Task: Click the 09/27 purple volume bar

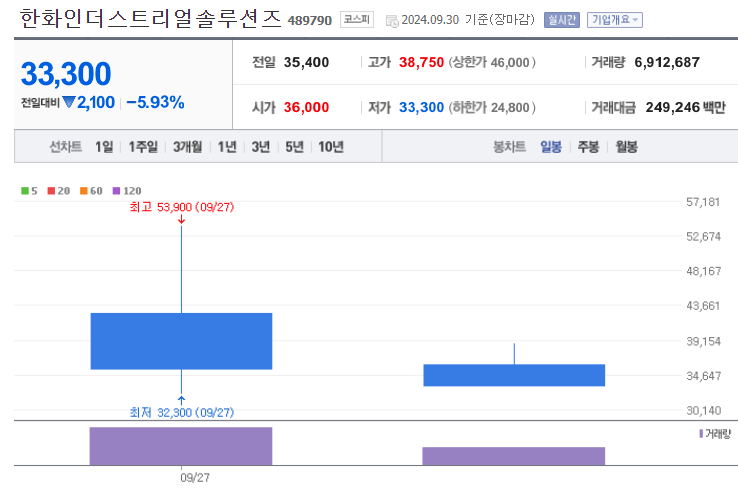Action: 181,446
